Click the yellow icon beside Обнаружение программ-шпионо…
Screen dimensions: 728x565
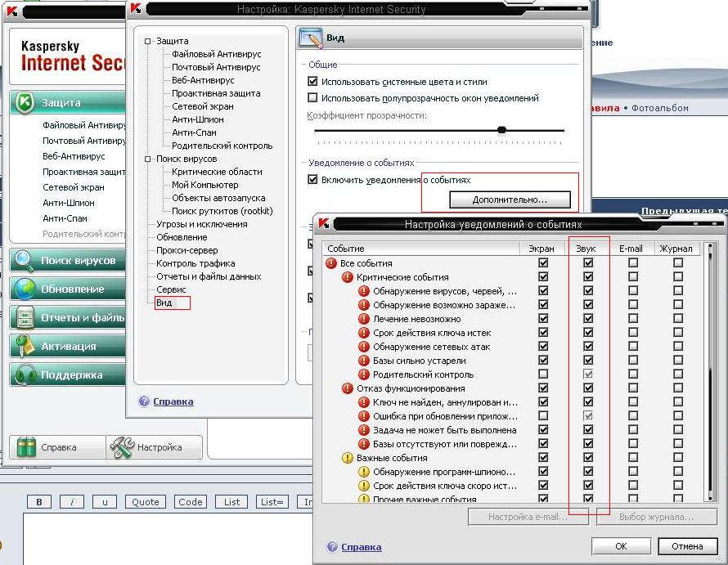point(363,472)
